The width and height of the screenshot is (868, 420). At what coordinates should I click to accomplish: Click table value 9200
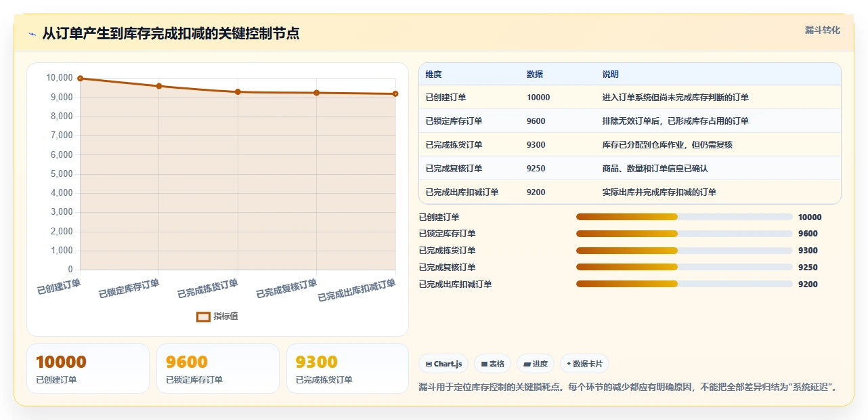tap(536, 192)
